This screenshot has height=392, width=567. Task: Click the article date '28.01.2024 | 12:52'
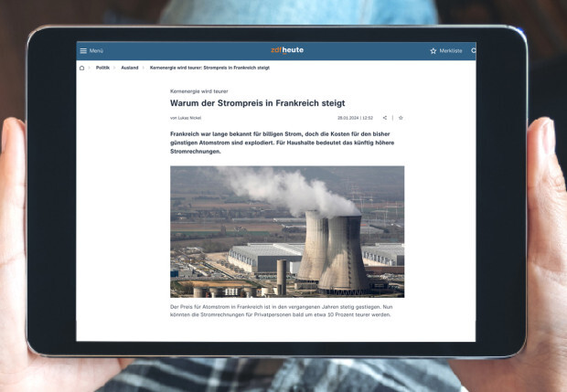tap(355, 118)
